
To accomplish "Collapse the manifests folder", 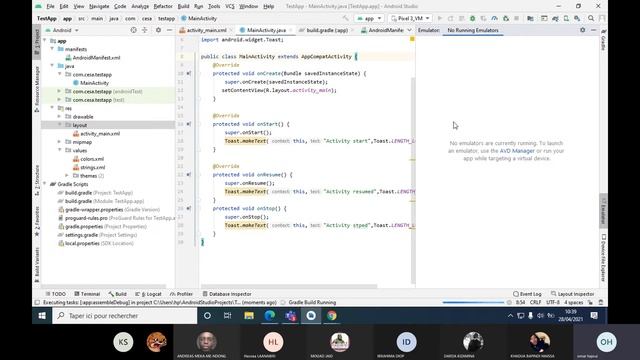I will (52, 49).
